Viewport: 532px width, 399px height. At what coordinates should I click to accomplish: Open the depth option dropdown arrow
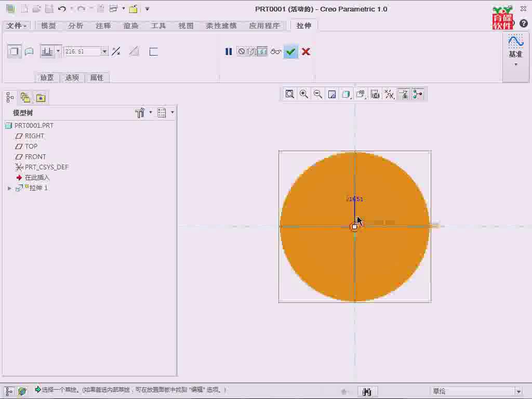pyautogui.click(x=58, y=51)
